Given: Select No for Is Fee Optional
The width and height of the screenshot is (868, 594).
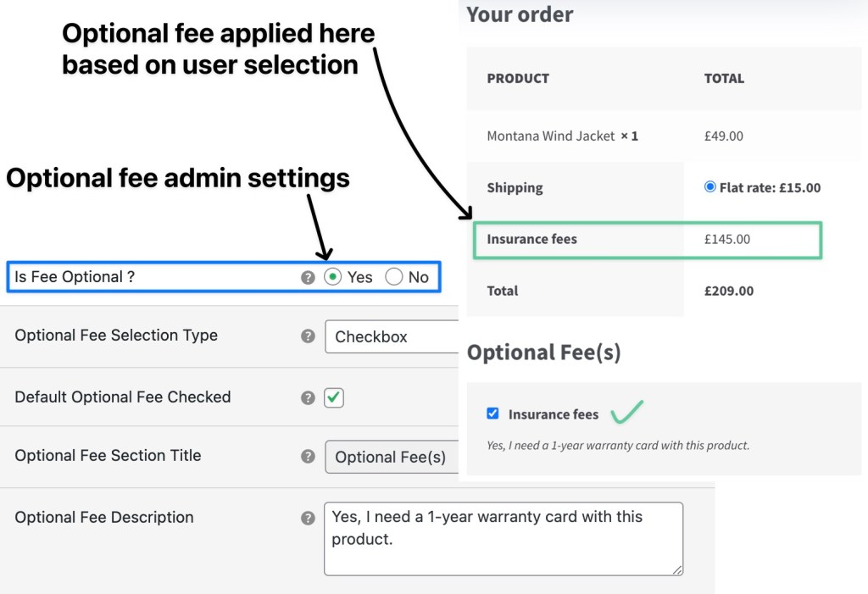Looking at the screenshot, I should (x=393, y=277).
